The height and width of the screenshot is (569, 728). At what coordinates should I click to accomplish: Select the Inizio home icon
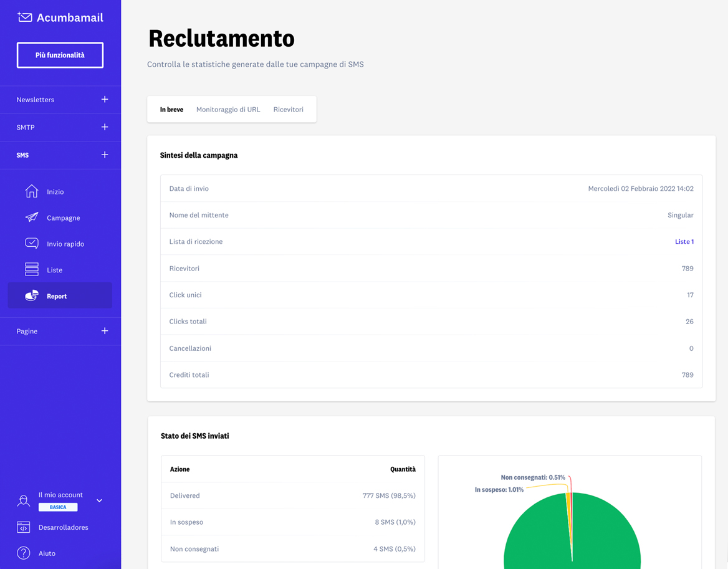click(x=31, y=191)
